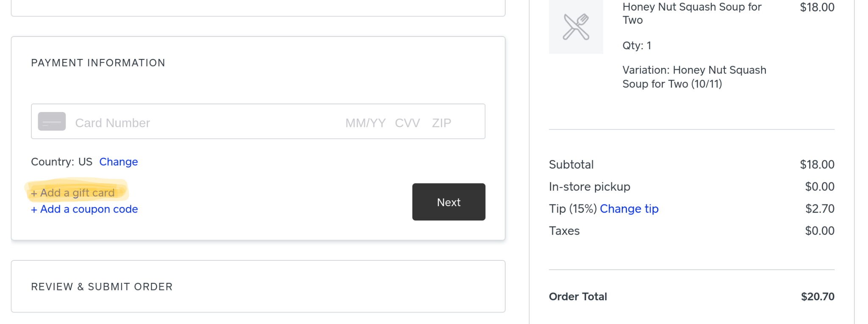This screenshot has height=324, width=868.
Task: Click the credit card icon in payment field
Action: pyautogui.click(x=52, y=121)
